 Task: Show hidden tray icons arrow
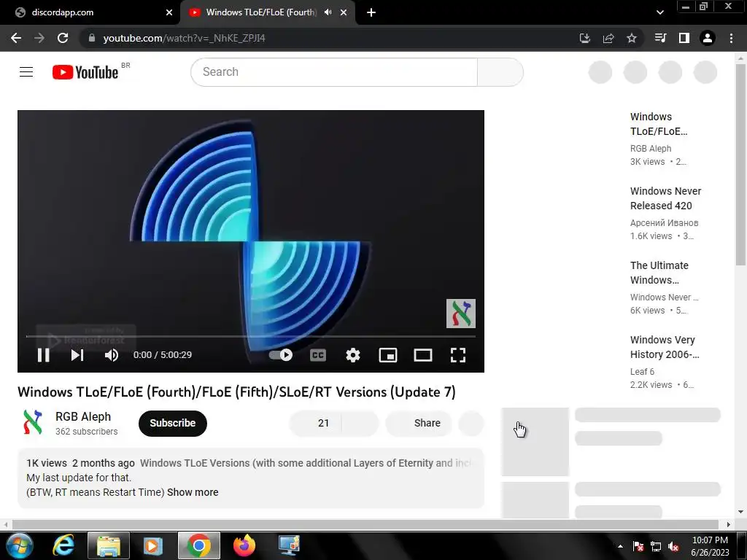pyautogui.click(x=620, y=546)
